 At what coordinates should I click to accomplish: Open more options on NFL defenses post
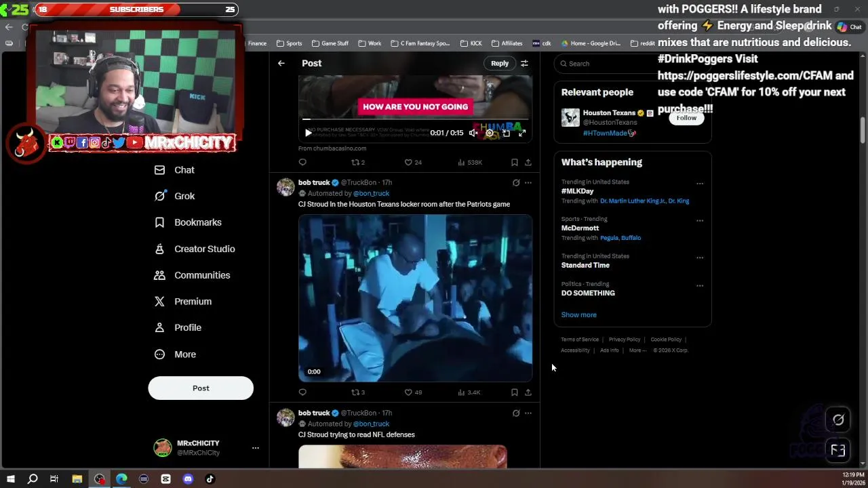[x=528, y=413]
